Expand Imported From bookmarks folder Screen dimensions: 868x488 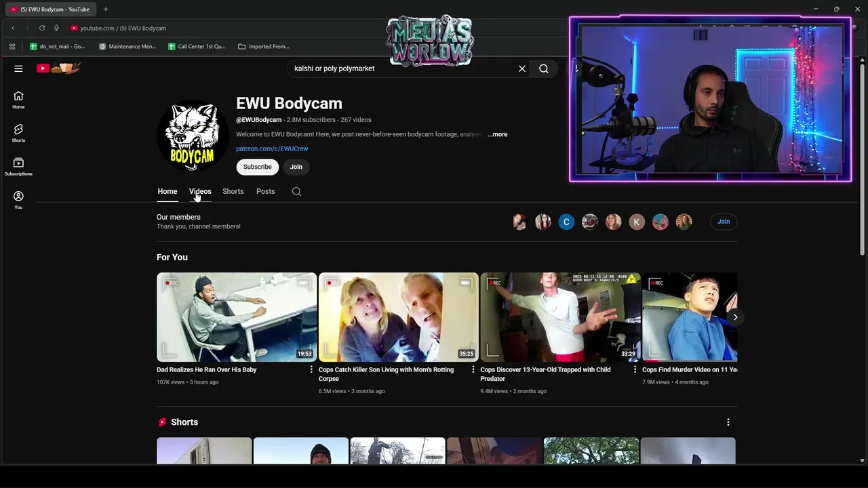(x=264, y=47)
